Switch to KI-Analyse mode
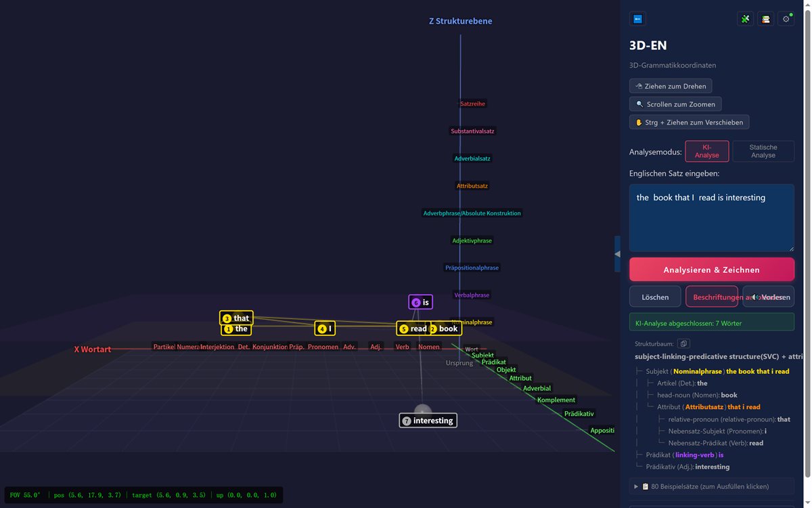812x508 pixels. [x=706, y=151]
